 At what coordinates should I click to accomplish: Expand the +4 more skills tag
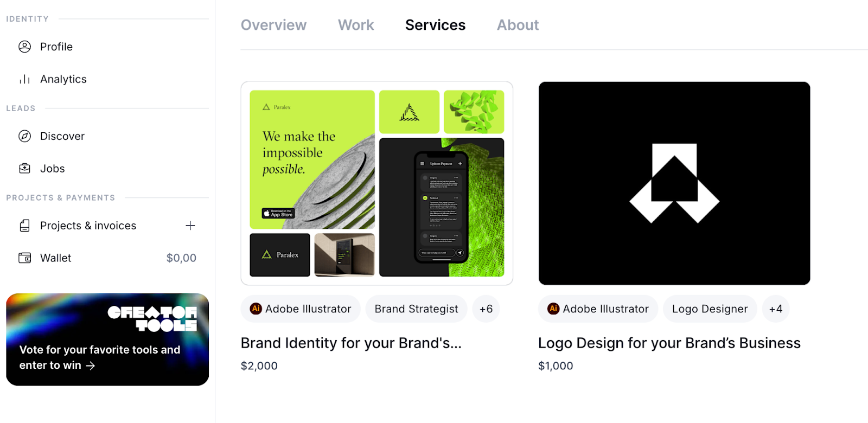[776, 309]
